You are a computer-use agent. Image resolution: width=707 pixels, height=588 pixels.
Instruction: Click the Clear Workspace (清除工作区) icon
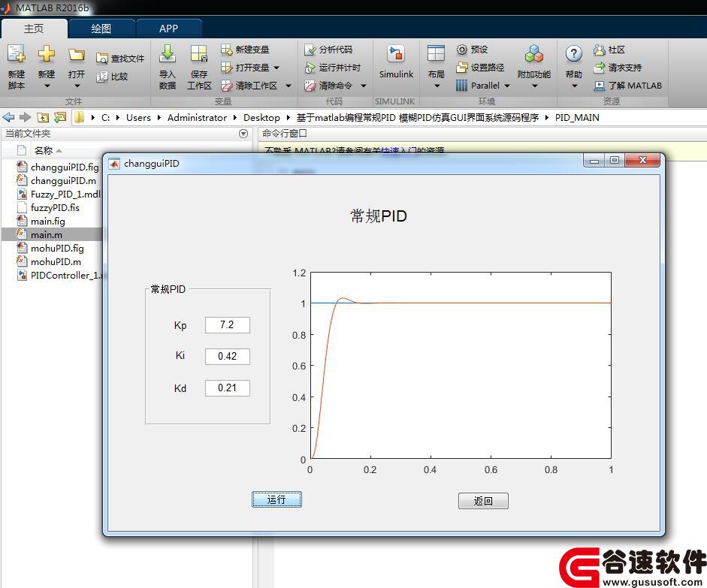226,86
